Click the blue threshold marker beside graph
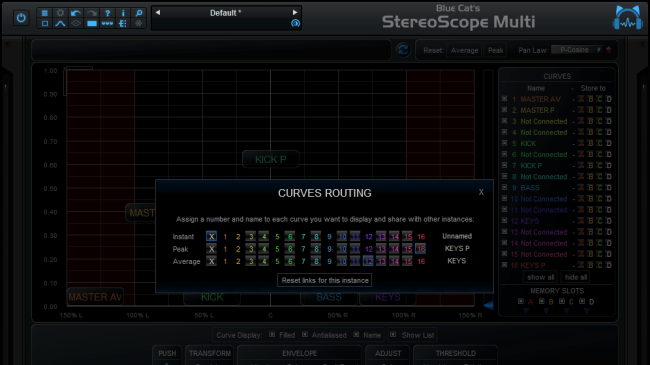Image resolution: width=650 pixels, height=365 pixels. [x=488, y=306]
